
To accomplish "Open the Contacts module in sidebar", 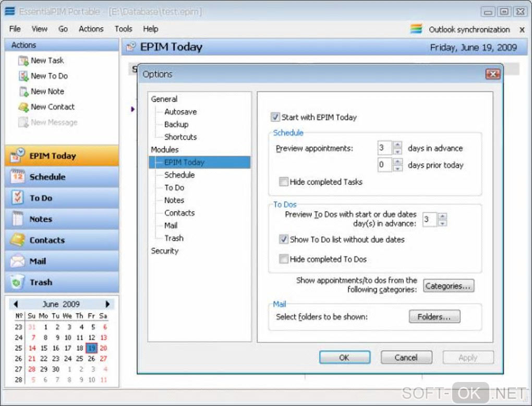I will coord(62,240).
